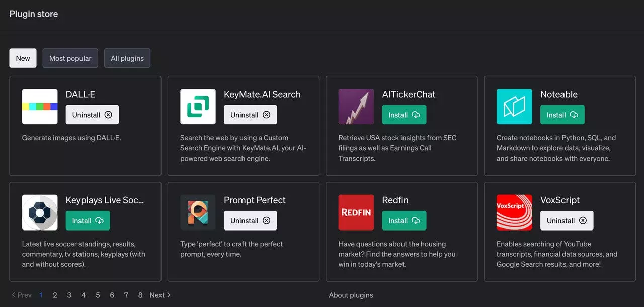Screen dimensions: 644x307
Task: Click the VoxScript plugin title
Action: point(560,200)
